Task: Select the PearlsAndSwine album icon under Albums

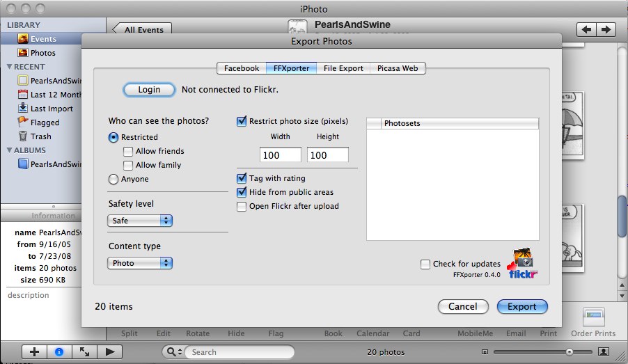Action: pos(23,164)
